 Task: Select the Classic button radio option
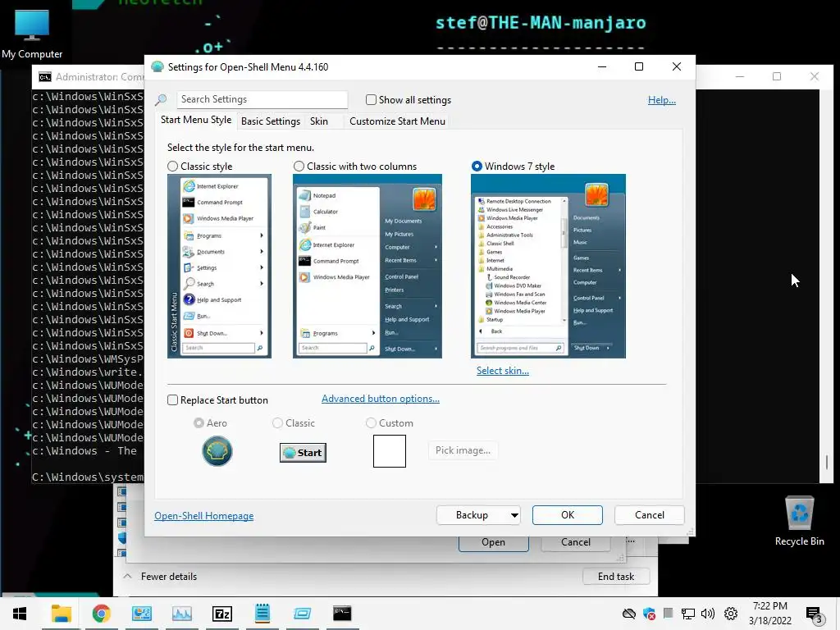pyautogui.click(x=277, y=423)
